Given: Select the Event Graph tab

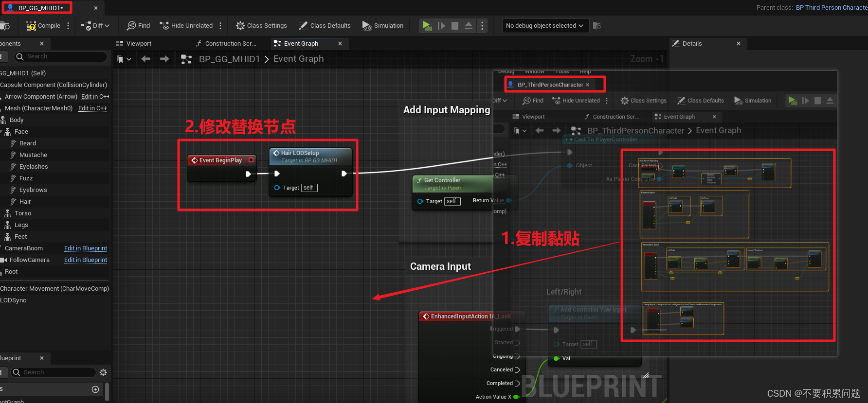Looking at the screenshot, I should point(301,44).
